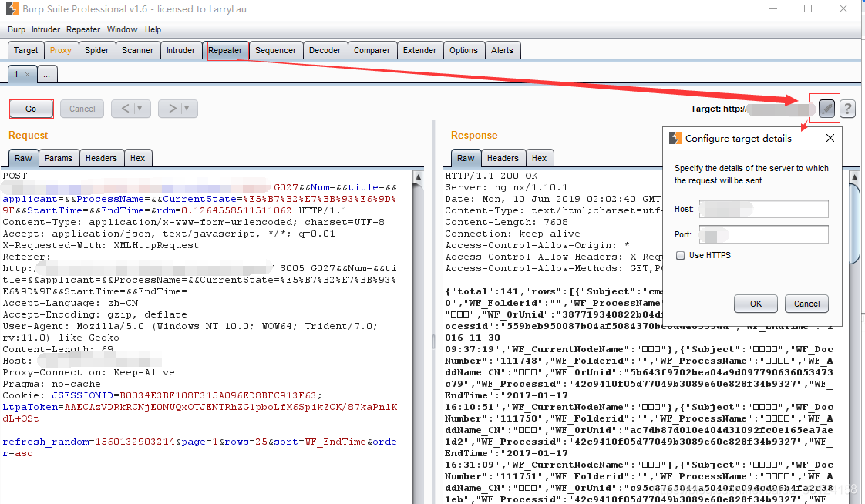Click the 'Accept-Language: zh-CN' request header
The image size is (865, 504).
point(71,304)
